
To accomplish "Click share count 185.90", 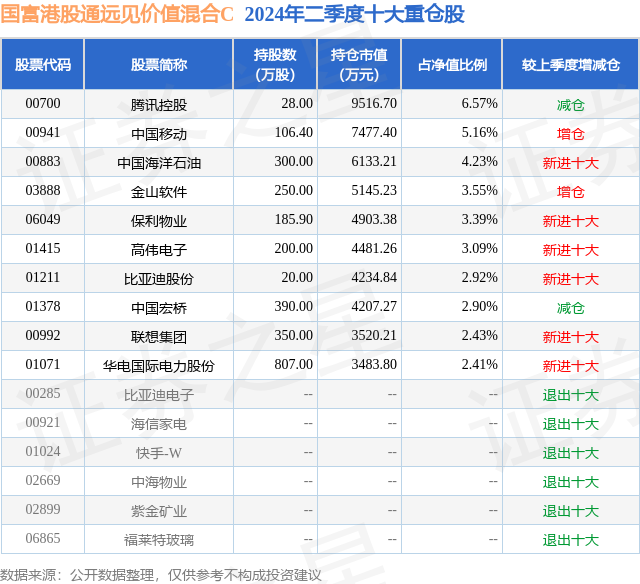I will pyautogui.click(x=293, y=220).
